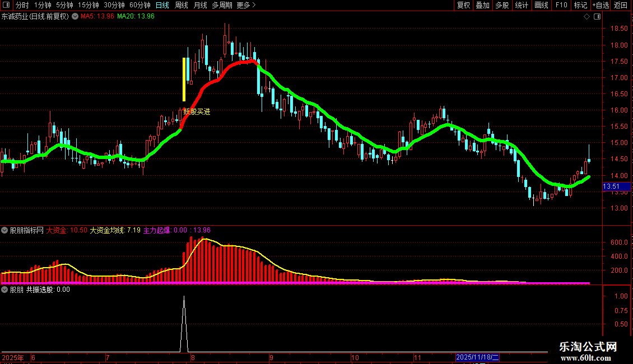Click the 13.51 current price marker
The image size is (633, 364).
[616, 186]
